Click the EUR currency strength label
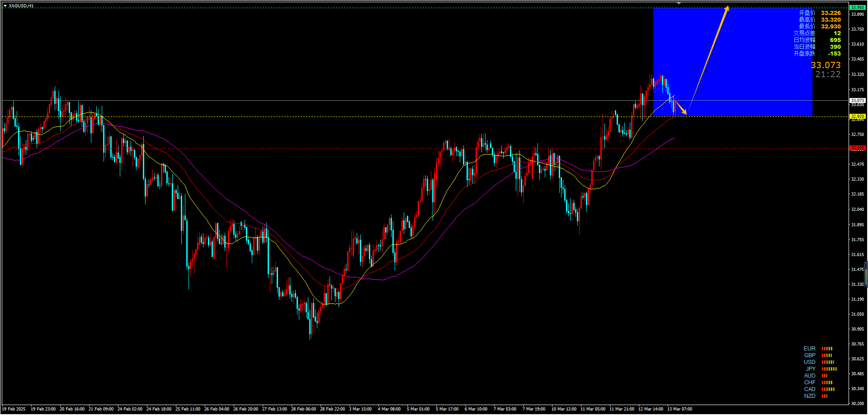Viewport: 868px width, 415px height. (x=809, y=349)
